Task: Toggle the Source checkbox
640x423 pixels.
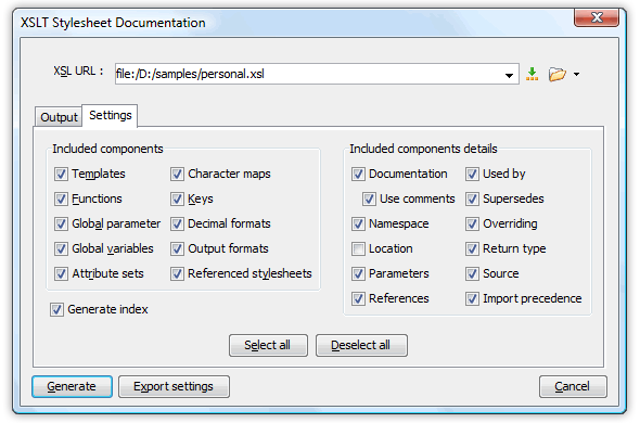Action: click(x=472, y=274)
